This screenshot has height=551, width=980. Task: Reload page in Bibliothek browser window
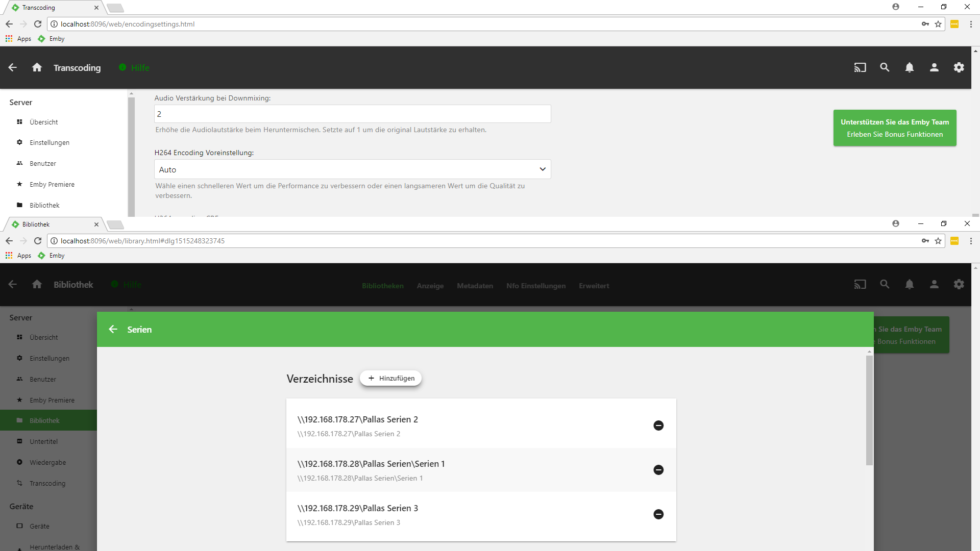38,241
